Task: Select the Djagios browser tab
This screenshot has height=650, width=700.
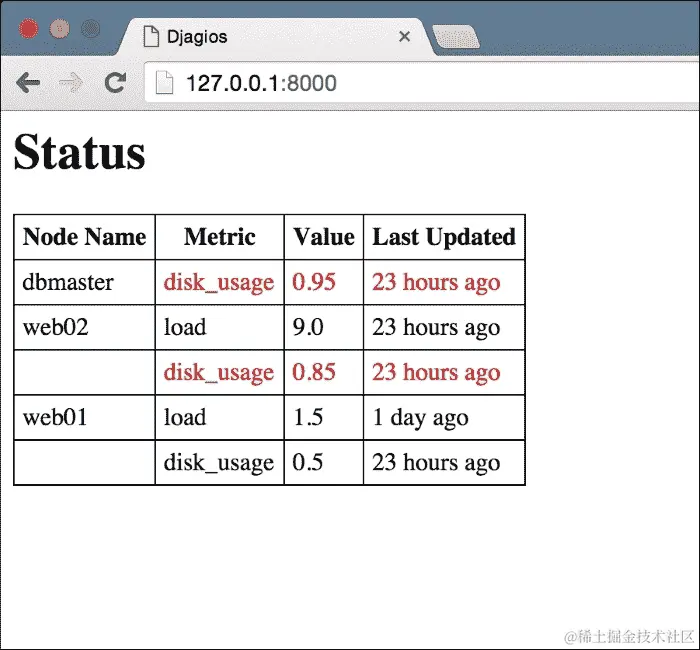Action: [277, 37]
